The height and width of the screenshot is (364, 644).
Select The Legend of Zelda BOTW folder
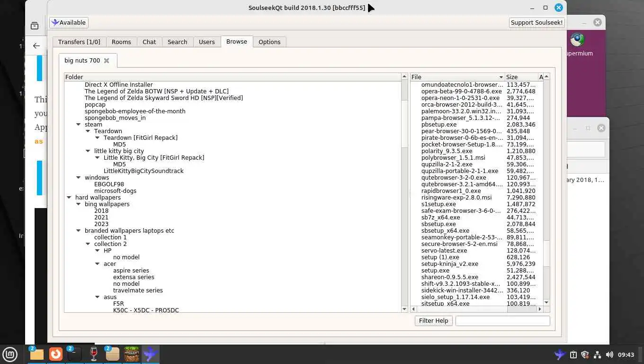pos(156,91)
